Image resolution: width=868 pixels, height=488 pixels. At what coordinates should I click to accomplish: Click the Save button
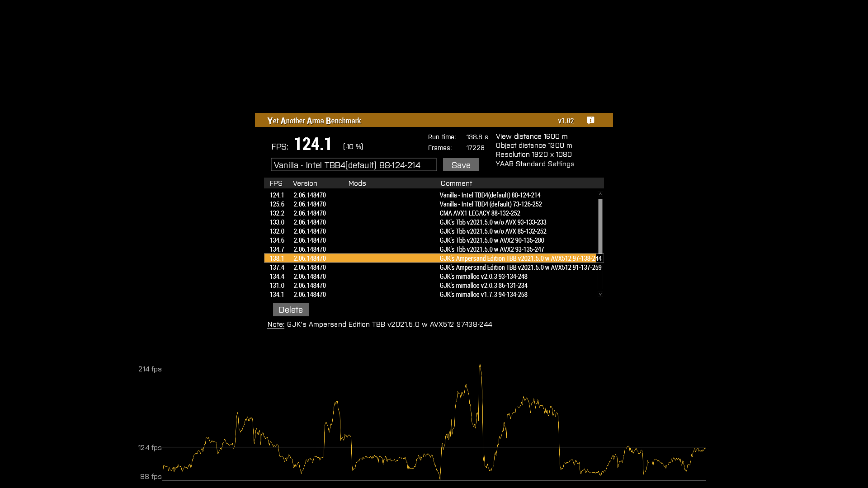pos(461,165)
